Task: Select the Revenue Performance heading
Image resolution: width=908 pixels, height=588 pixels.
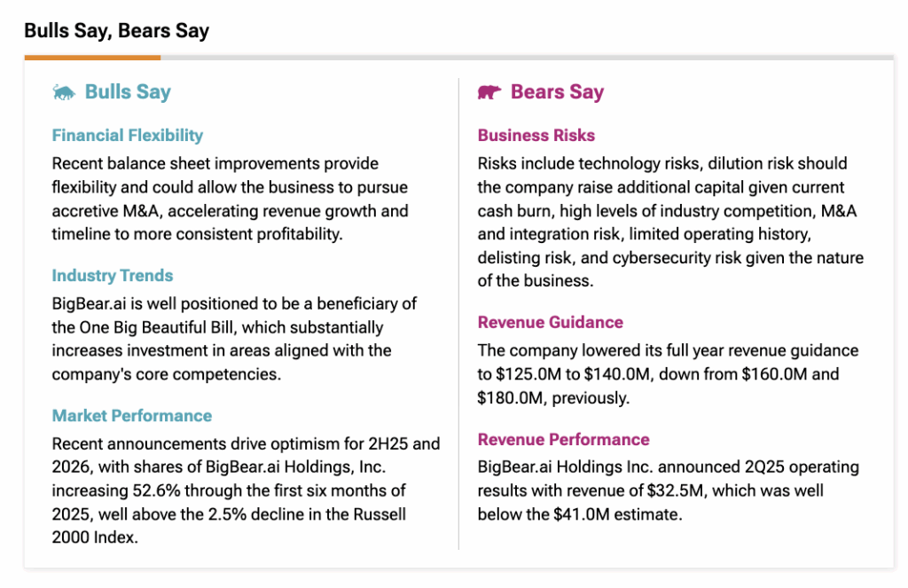Action: pyautogui.click(x=564, y=440)
